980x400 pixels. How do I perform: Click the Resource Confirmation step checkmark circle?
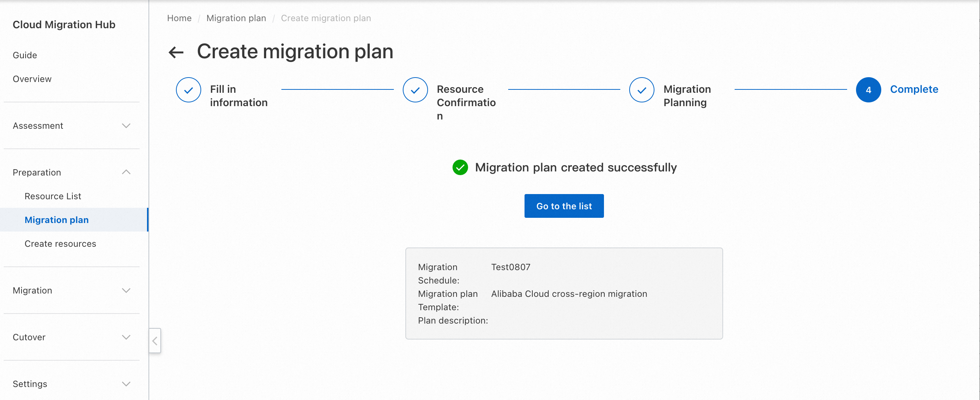tap(415, 90)
